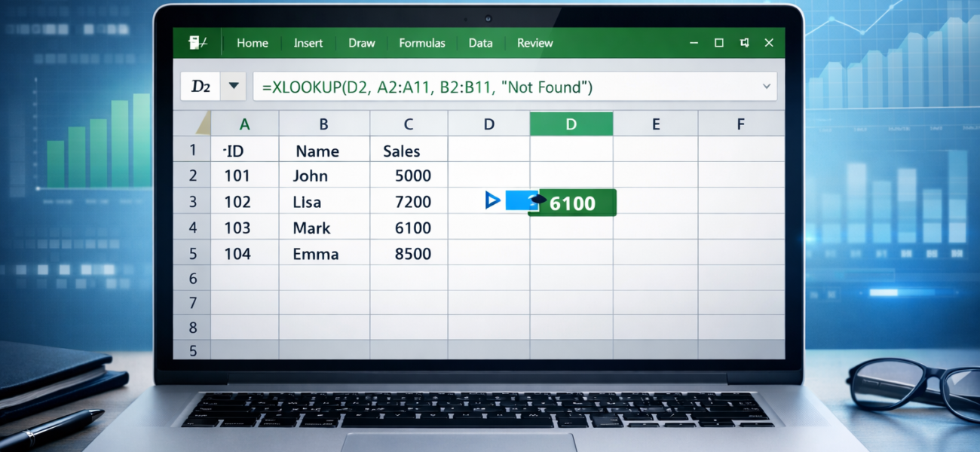Select the green highlighted column D header

click(571, 124)
